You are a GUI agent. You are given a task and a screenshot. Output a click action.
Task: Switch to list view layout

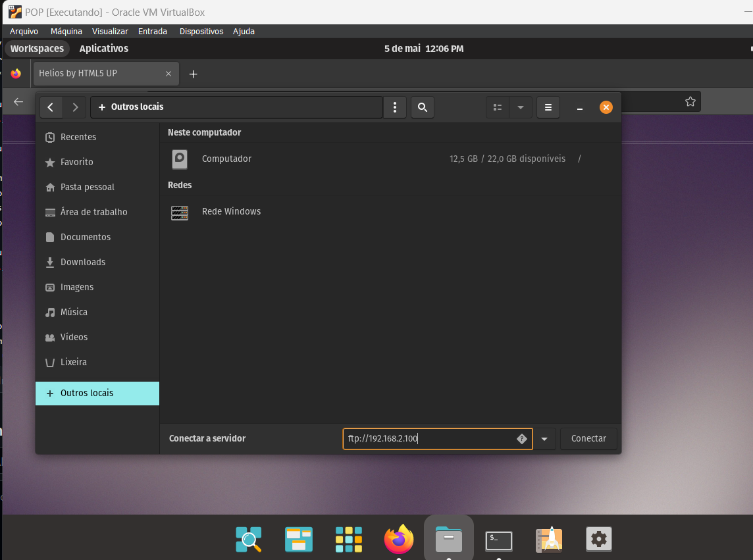coord(497,107)
